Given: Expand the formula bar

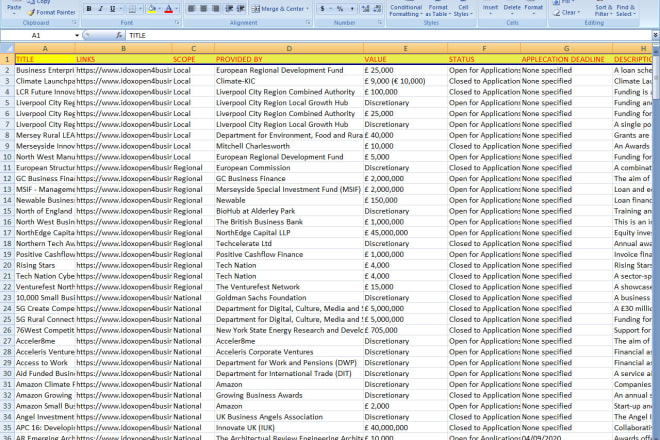Looking at the screenshot, I should pos(655,35).
